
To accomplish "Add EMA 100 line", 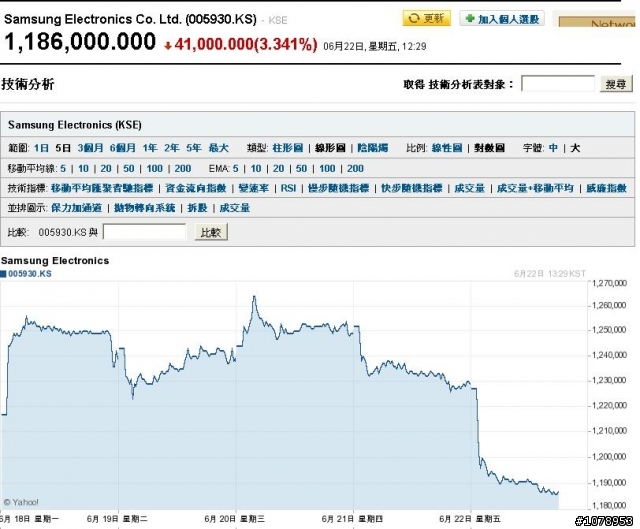I will click(x=327, y=169).
